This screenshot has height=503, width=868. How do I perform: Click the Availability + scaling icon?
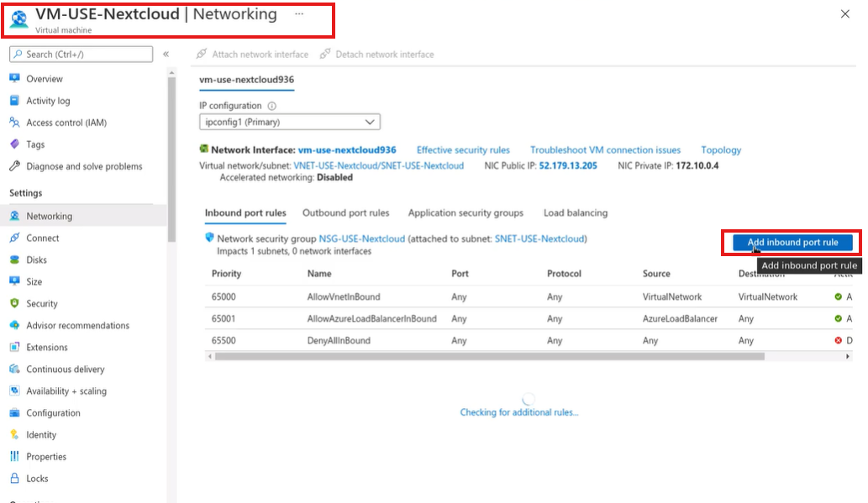click(15, 390)
